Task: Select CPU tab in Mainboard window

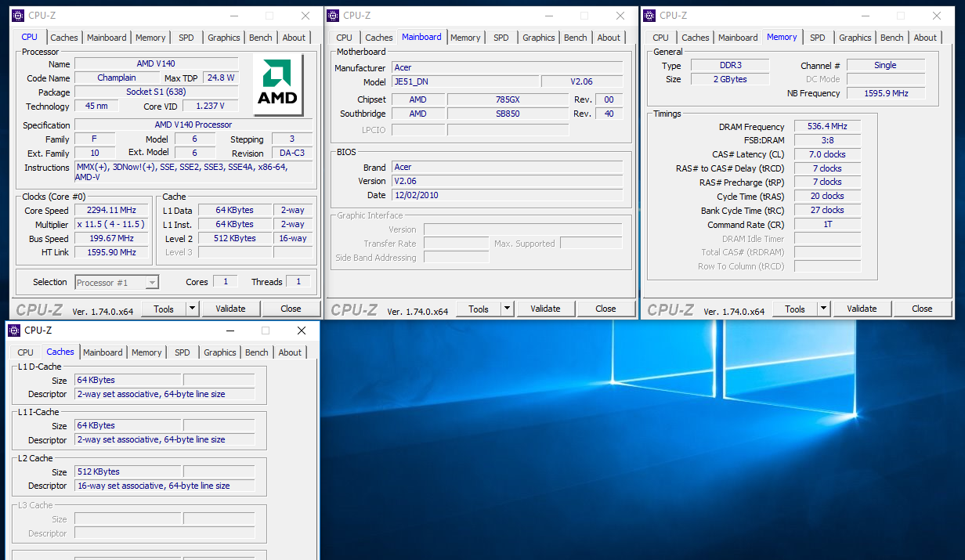Action: click(x=345, y=38)
